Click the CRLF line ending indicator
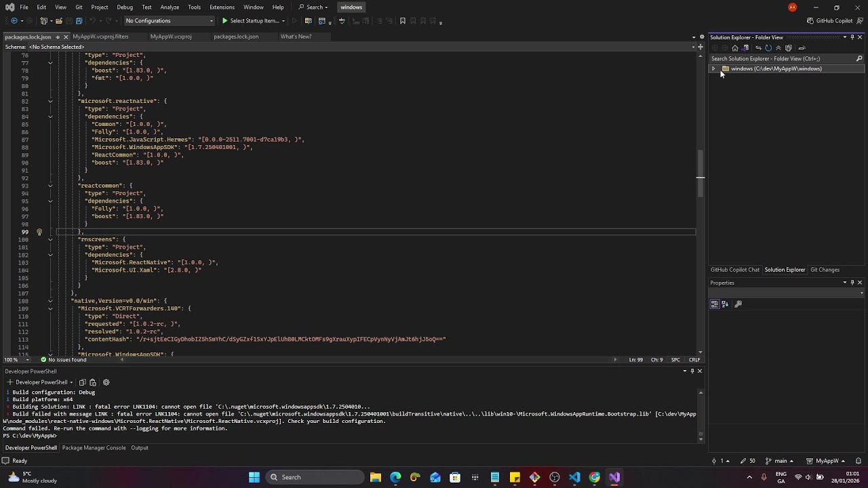868x488 pixels. 694,360
